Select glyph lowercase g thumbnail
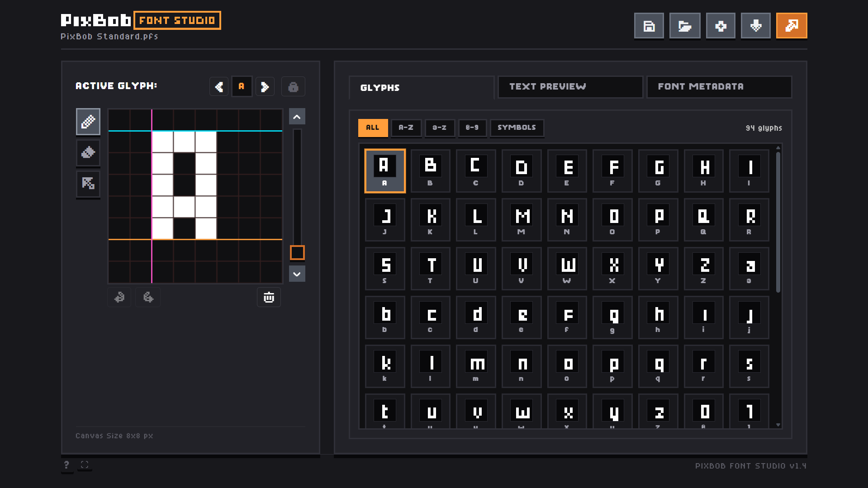Screen dimensions: 868x488 click(x=612, y=317)
